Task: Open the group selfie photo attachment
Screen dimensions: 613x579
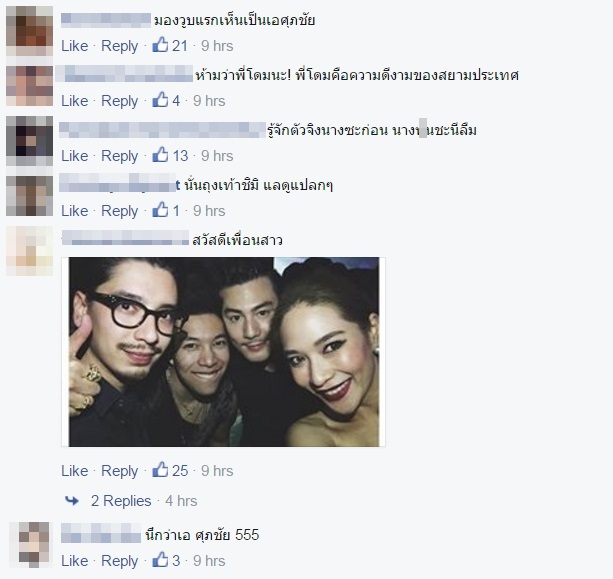Action: 224,352
